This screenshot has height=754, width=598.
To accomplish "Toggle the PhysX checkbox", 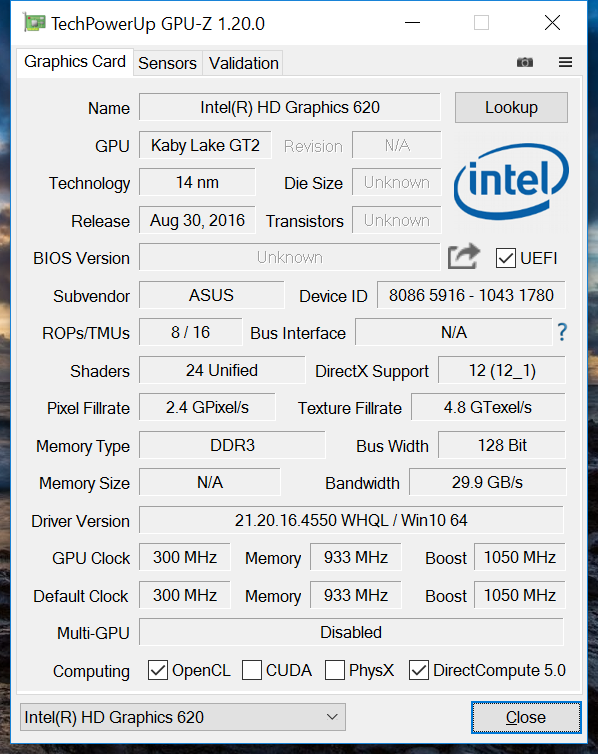I will tap(335, 670).
